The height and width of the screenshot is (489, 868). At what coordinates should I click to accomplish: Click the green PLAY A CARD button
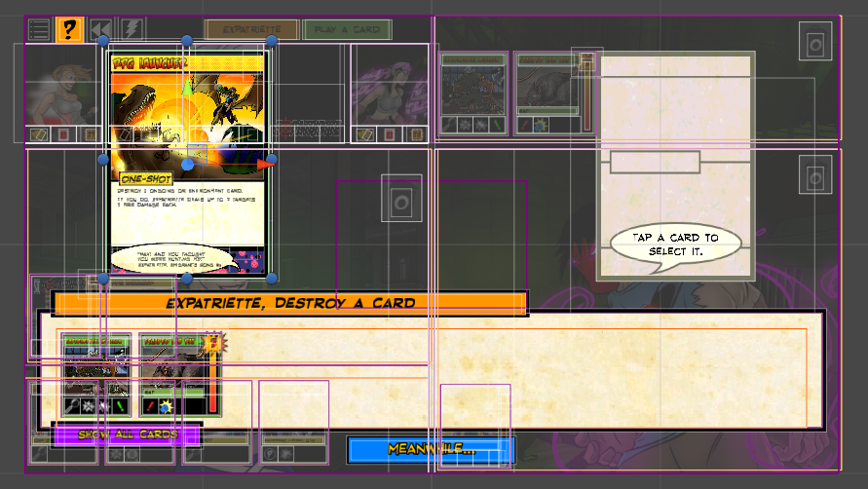(347, 29)
